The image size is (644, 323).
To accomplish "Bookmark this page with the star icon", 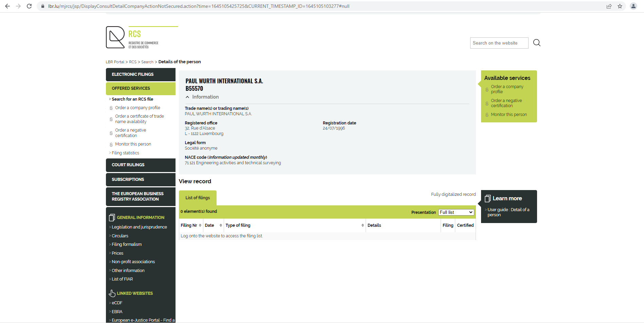I will pyautogui.click(x=620, y=6).
